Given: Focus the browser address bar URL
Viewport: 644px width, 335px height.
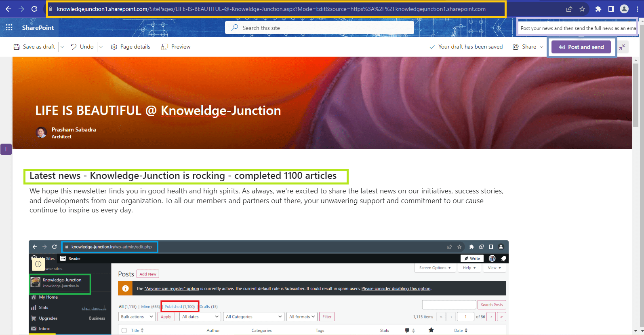Looking at the screenshot, I should coord(271,9).
